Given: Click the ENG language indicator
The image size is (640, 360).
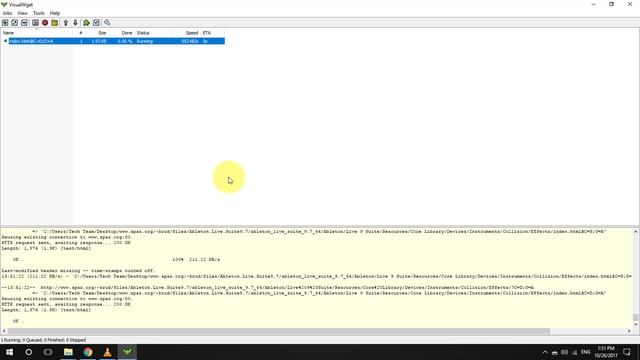Looking at the screenshot, I should click(x=586, y=352).
